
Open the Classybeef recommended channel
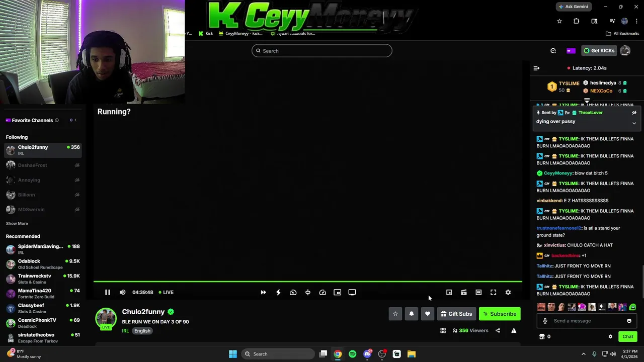click(43, 308)
